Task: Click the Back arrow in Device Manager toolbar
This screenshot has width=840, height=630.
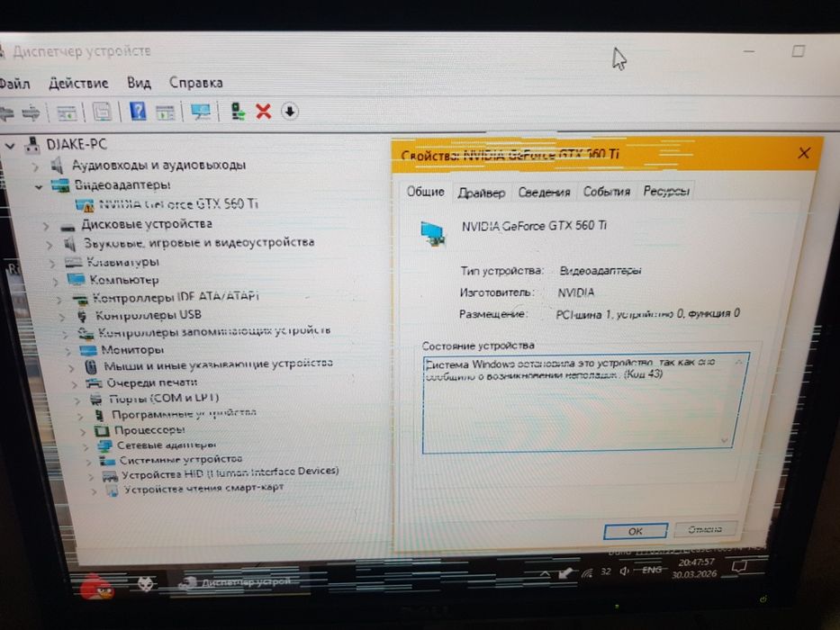Action: click(x=6, y=113)
